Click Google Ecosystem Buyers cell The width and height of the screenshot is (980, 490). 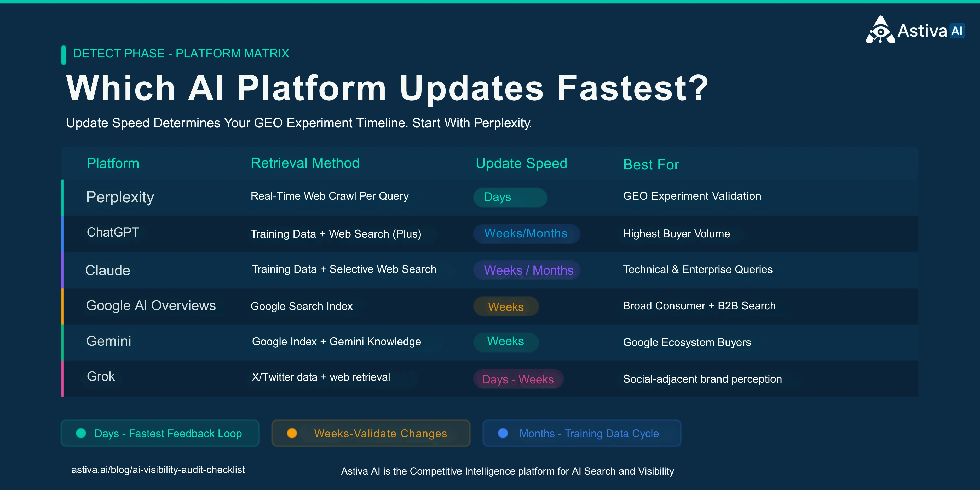687,342
